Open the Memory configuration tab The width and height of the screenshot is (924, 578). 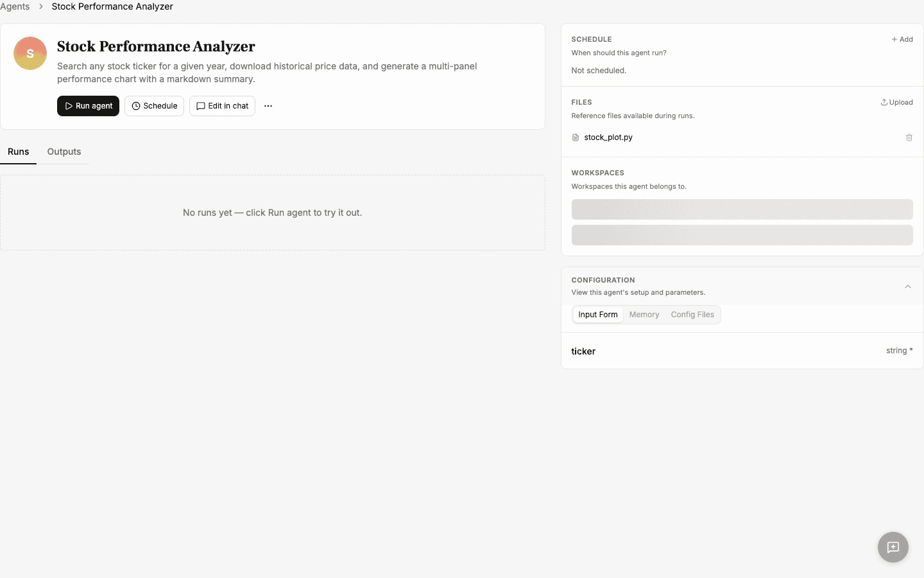pyautogui.click(x=644, y=315)
